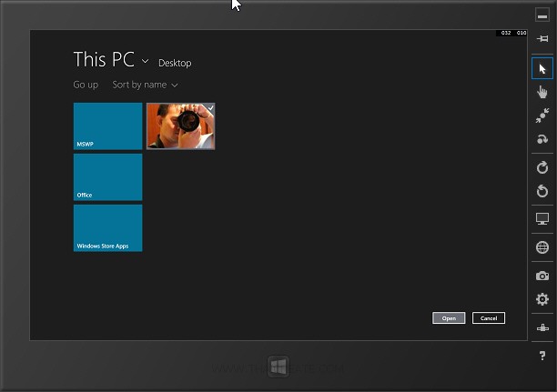Open Windows Store Apps folder tile

pos(108,228)
